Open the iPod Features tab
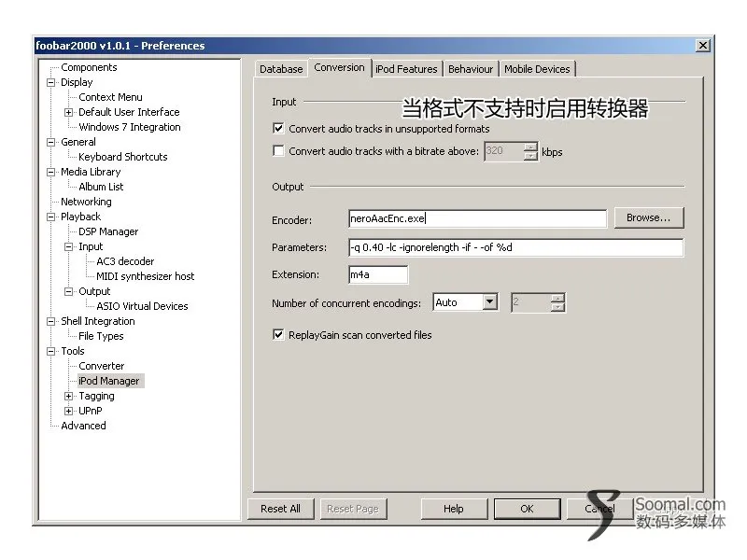The height and width of the screenshot is (560, 747). 406,69
